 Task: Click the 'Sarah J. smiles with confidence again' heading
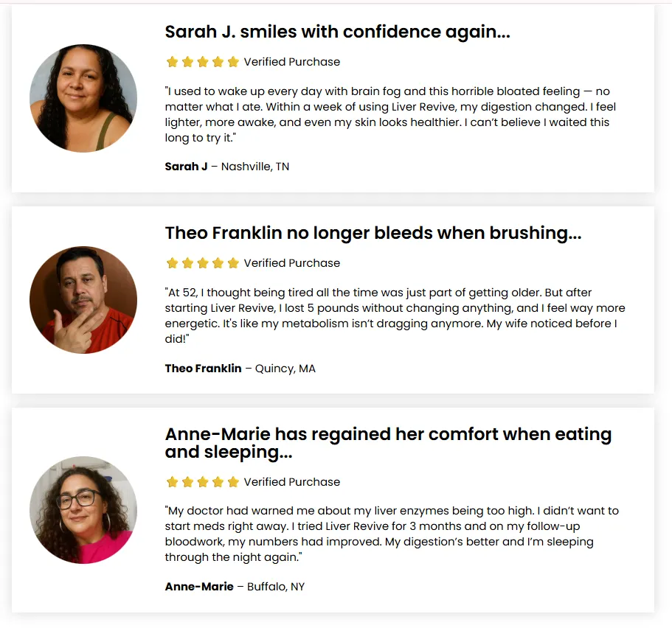(338, 32)
